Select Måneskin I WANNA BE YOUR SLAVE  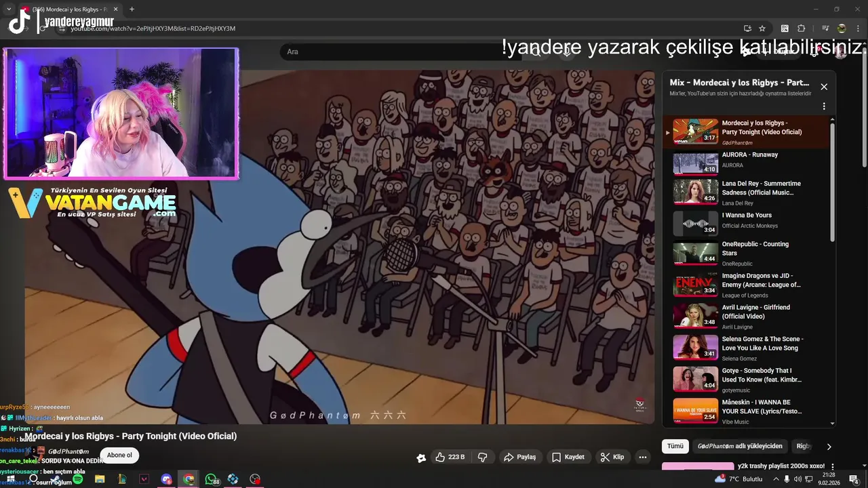click(x=746, y=411)
